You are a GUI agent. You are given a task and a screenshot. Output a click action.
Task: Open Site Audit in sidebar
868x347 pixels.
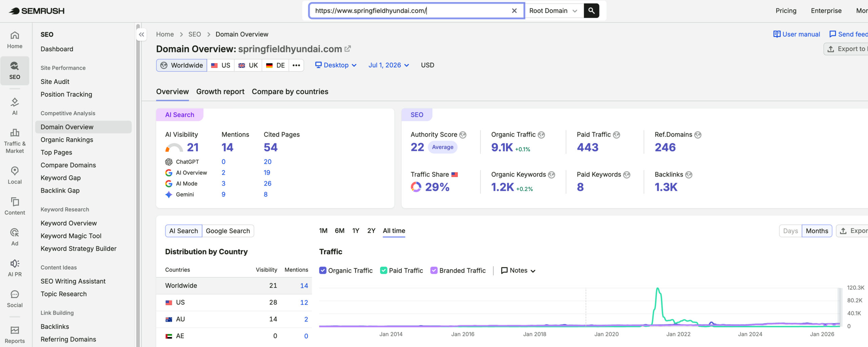coord(55,81)
